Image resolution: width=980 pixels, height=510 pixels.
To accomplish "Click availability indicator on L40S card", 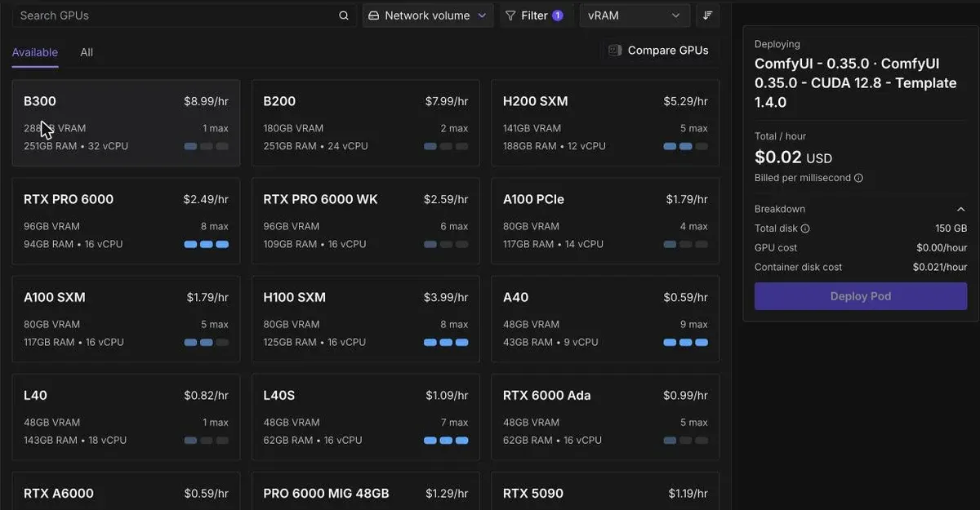I will [446, 440].
